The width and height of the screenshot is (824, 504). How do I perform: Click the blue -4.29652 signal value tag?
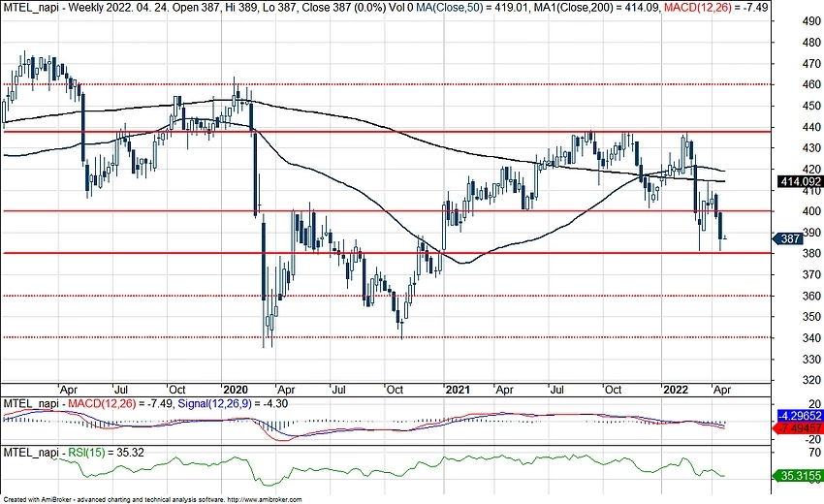coord(799,414)
